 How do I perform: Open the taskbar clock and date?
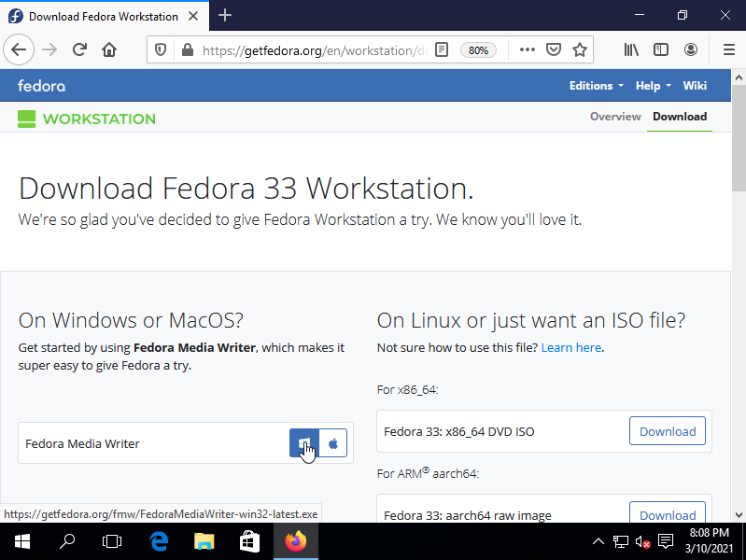[709, 541]
